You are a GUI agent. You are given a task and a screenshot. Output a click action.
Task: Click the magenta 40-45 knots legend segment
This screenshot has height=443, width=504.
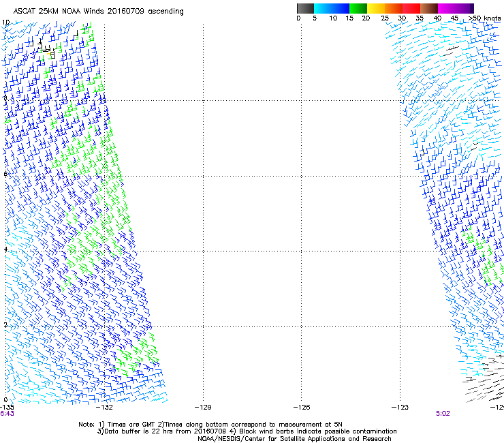click(447, 8)
